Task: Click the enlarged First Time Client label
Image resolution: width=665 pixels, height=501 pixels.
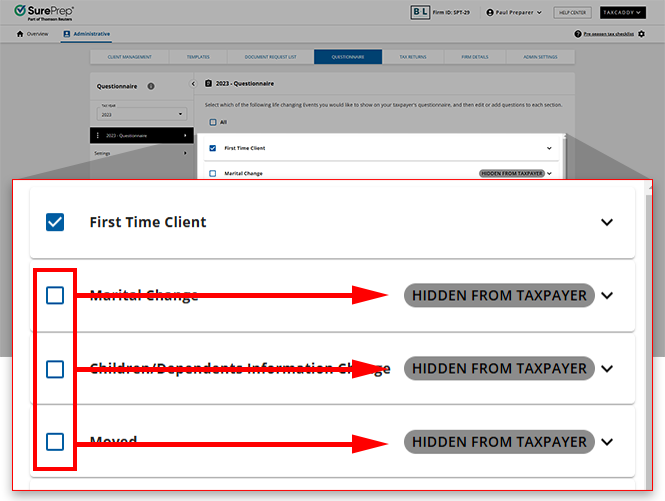Action: (148, 222)
